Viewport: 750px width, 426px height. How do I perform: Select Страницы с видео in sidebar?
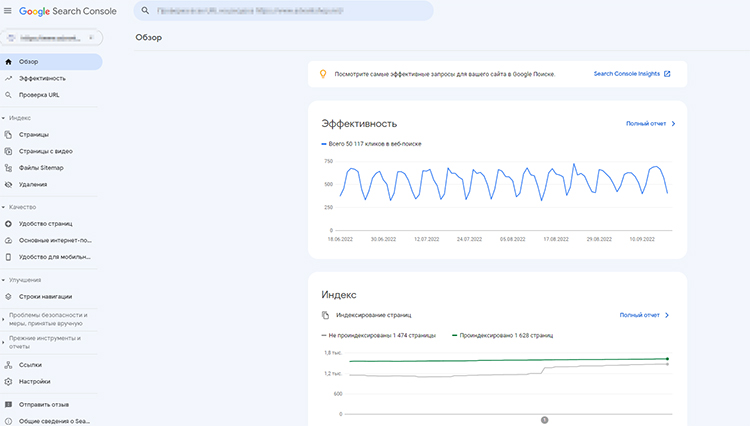(46, 151)
